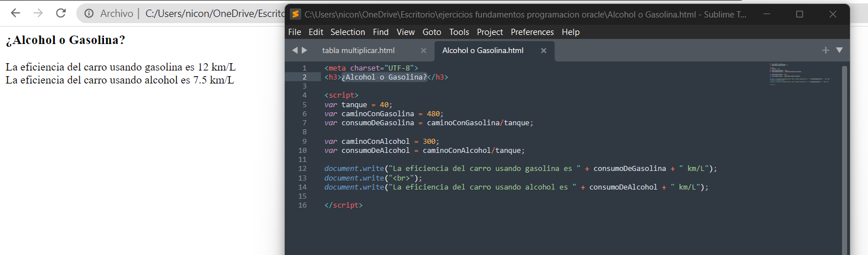The height and width of the screenshot is (255, 868).
Task: Click the closing script tag
Action: pyautogui.click(x=344, y=205)
